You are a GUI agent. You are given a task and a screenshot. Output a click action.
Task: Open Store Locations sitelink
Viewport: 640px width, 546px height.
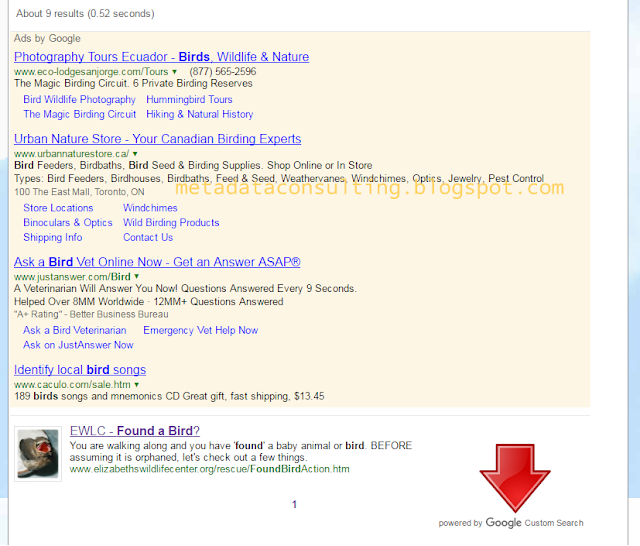pos(58,208)
